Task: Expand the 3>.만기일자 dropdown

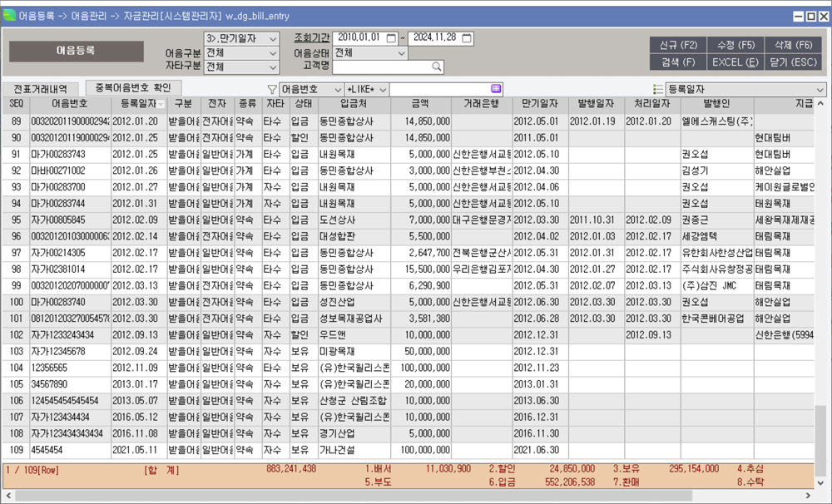Action: pos(273,39)
